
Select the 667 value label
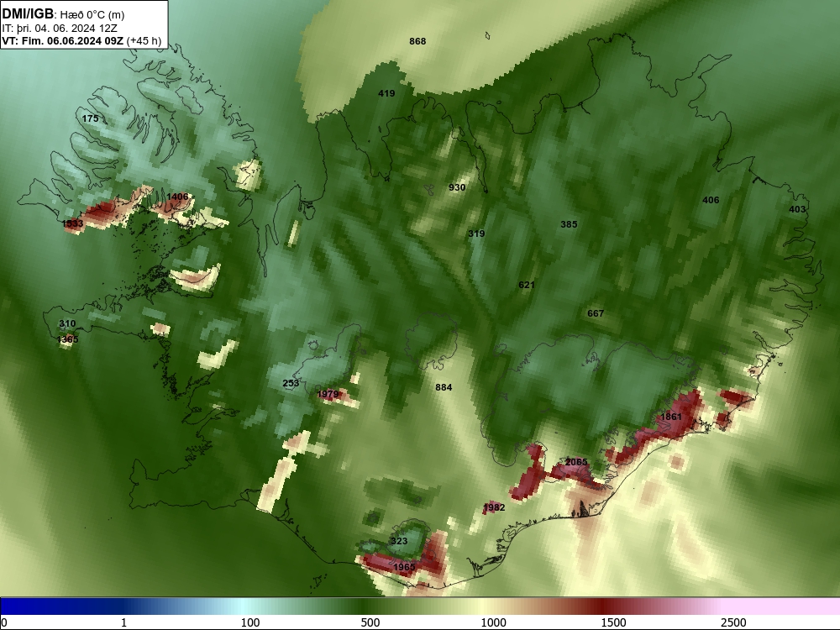click(x=596, y=313)
